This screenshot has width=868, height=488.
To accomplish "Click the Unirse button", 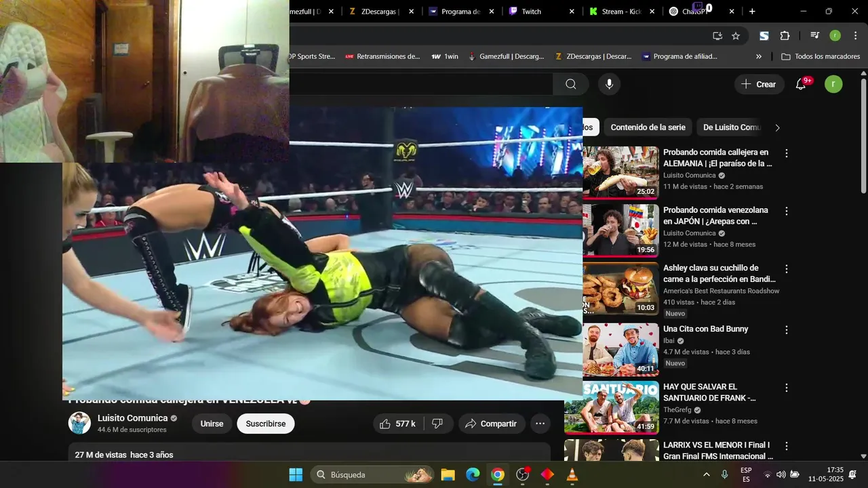I will coord(212,424).
